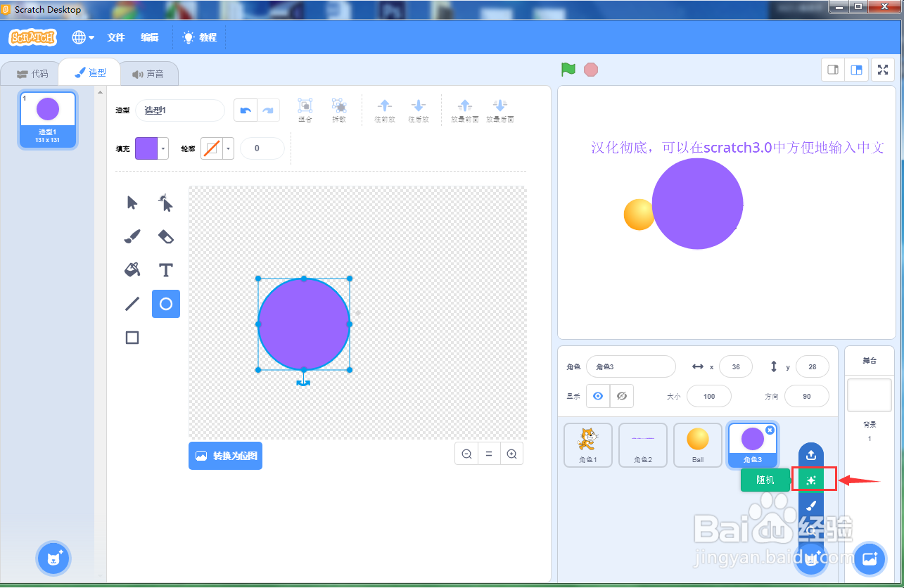The height and width of the screenshot is (588, 904).
Task: Open the 文件 menu
Action: (115, 37)
